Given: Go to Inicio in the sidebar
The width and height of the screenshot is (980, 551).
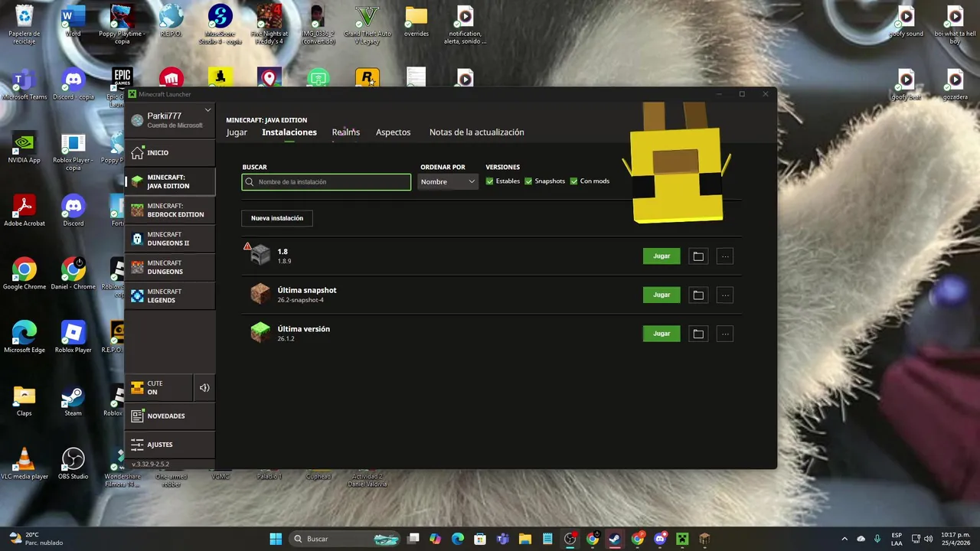Looking at the screenshot, I should [x=170, y=152].
